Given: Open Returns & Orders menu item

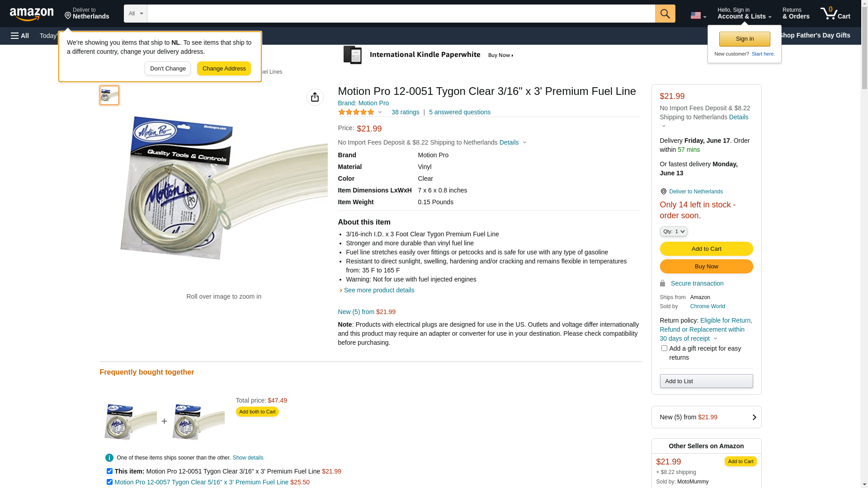Looking at the screenshot, I should [796, 14].
